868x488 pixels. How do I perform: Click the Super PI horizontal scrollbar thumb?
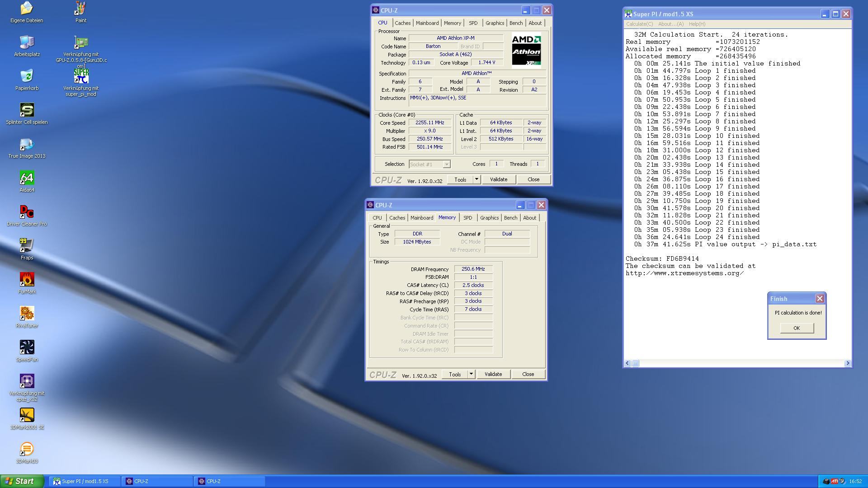click(635, 363)
